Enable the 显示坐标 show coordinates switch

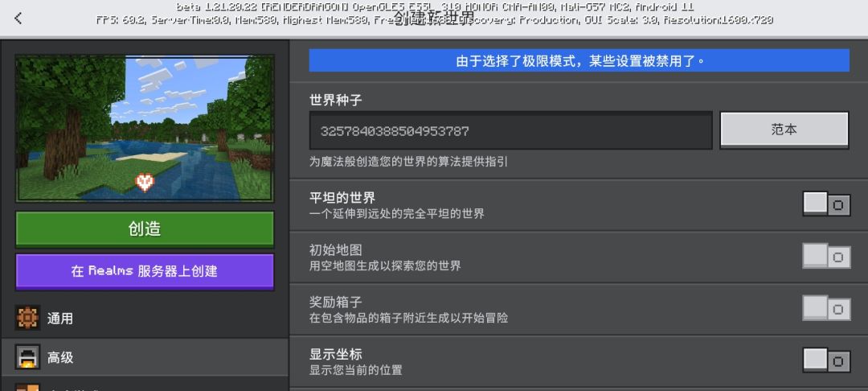pos(826,360)
